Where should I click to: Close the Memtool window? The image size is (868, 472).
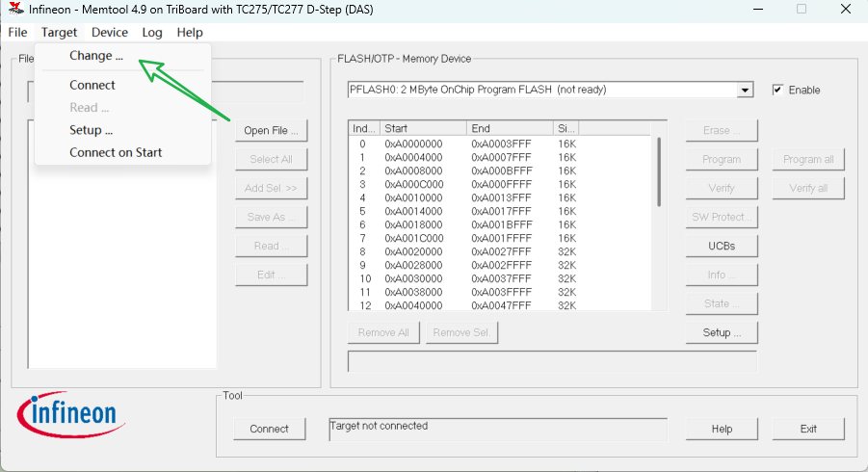[x=845, y=9]
